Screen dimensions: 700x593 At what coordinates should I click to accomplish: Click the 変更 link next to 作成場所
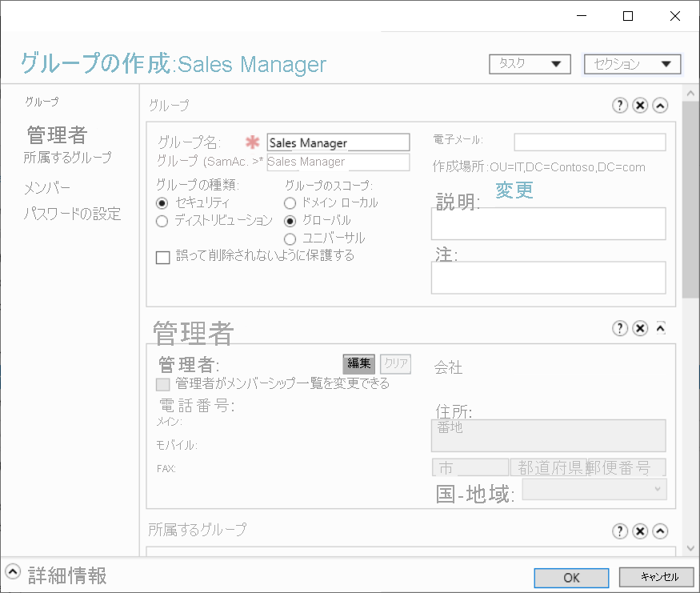514,190
